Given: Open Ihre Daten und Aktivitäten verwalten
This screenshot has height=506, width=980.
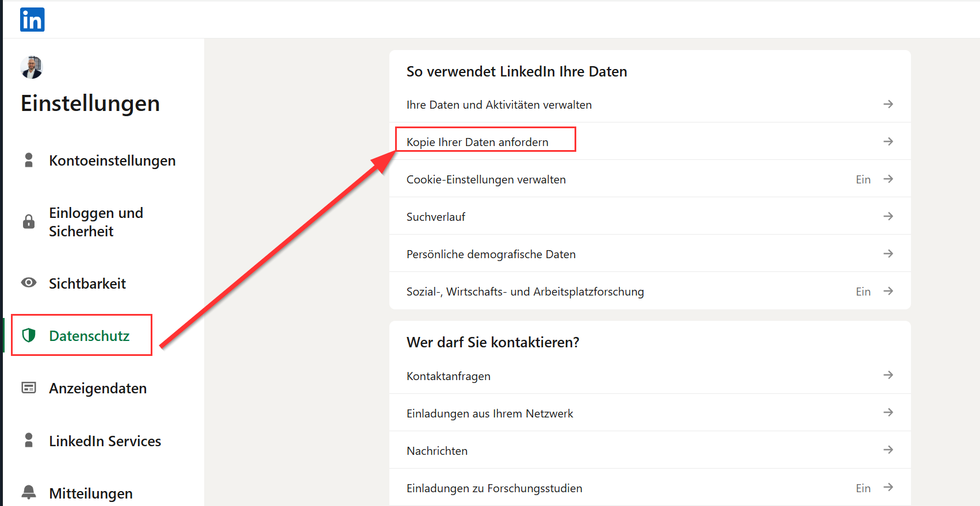Looking at the screenshot, I should (x=650, y=105).
